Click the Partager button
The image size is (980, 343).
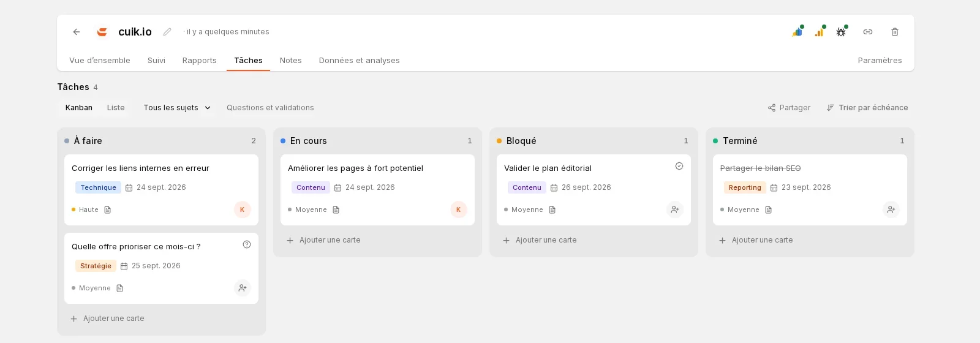(789, 108)
